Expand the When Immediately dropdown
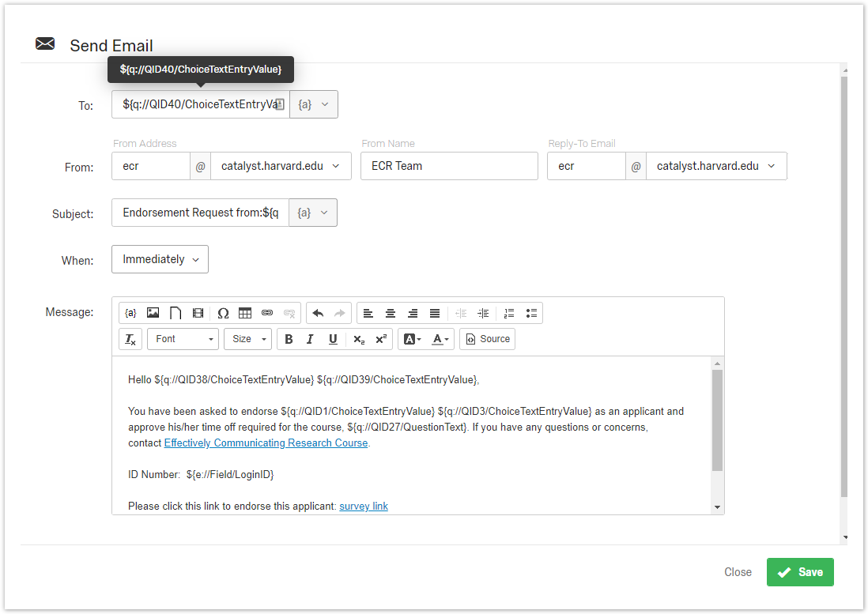 (160, 259)
